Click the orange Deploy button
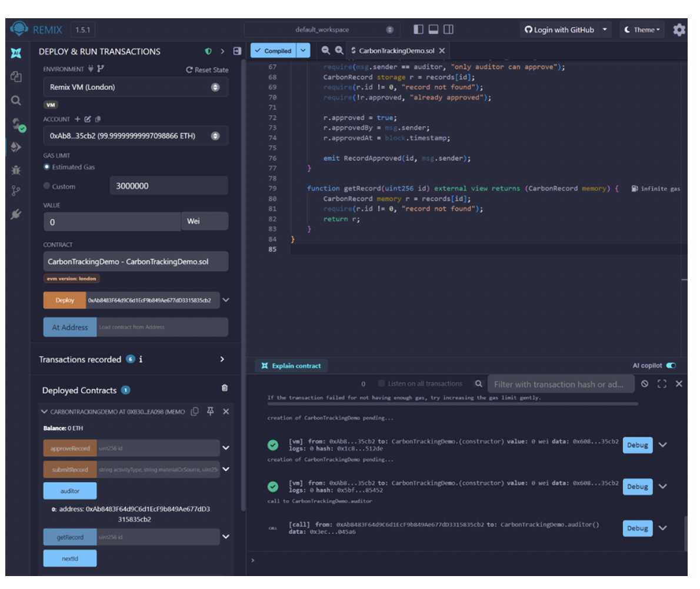The width and height of the screenshot is (700, 589). 65,300
